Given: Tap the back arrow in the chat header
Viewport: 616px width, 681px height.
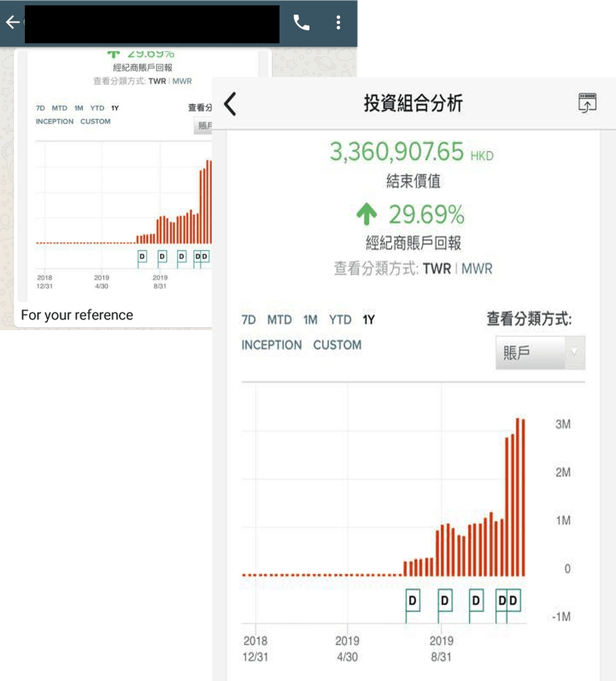Looking at the screenshot, I should coord(12,22).
